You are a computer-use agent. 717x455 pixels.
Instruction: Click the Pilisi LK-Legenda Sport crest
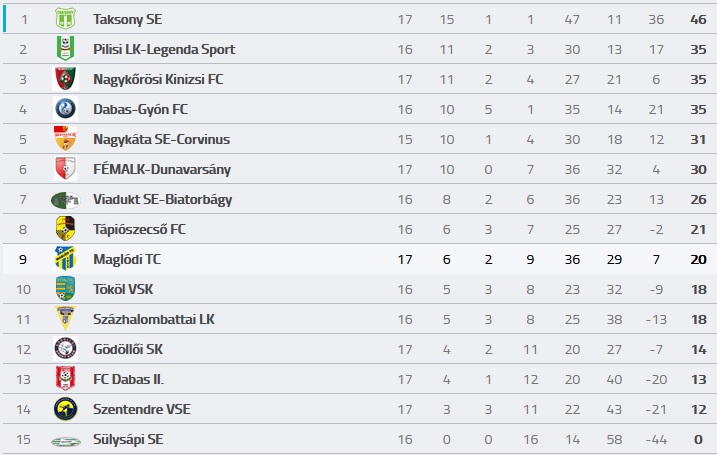coord(65,48)
